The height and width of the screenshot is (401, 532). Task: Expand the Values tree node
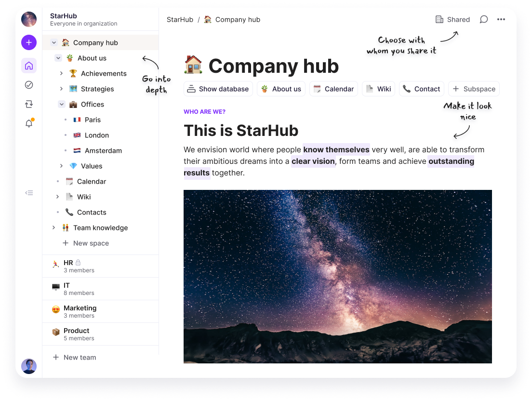pos(61,166)
